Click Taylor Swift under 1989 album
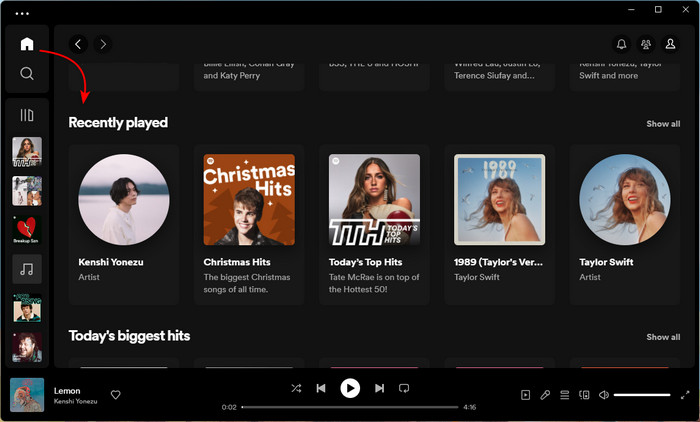 click(x=477, y=277)
